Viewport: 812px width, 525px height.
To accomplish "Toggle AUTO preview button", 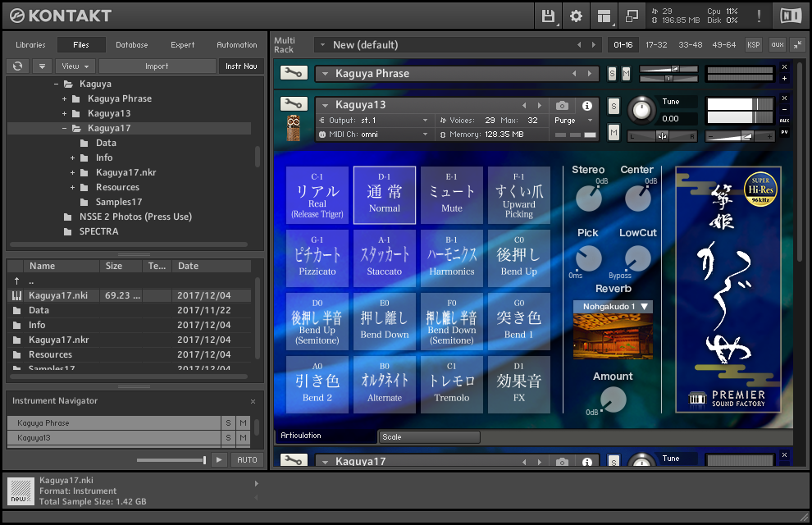I will pyautogui.click(x=247, y=459).
